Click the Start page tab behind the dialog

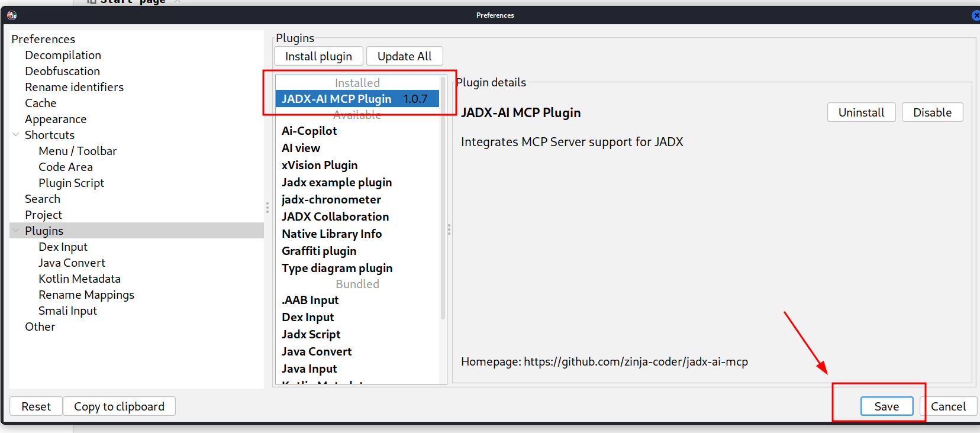(133, 2)
